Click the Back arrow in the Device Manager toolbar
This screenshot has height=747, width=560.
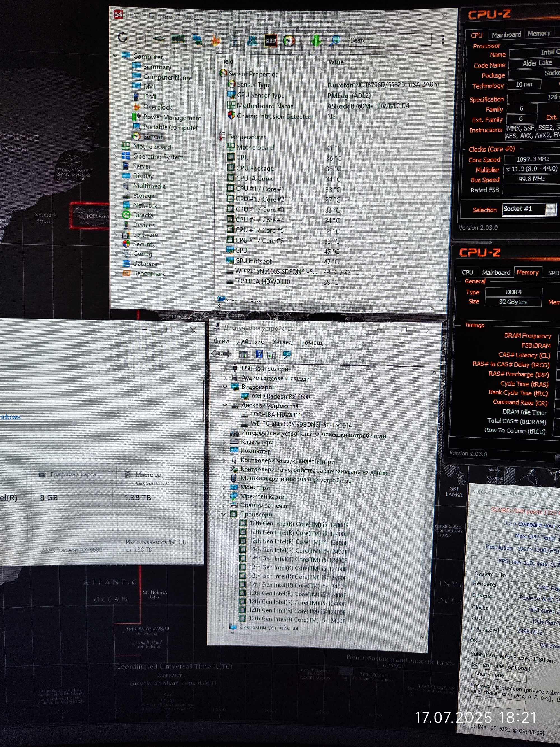[215, 353]
